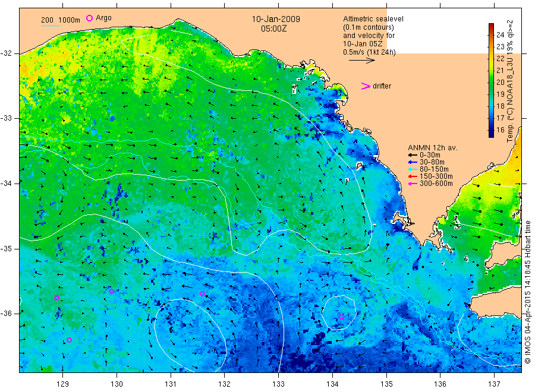Click the color bar tick label 20
Screen dimensions: 535x392
500,82
